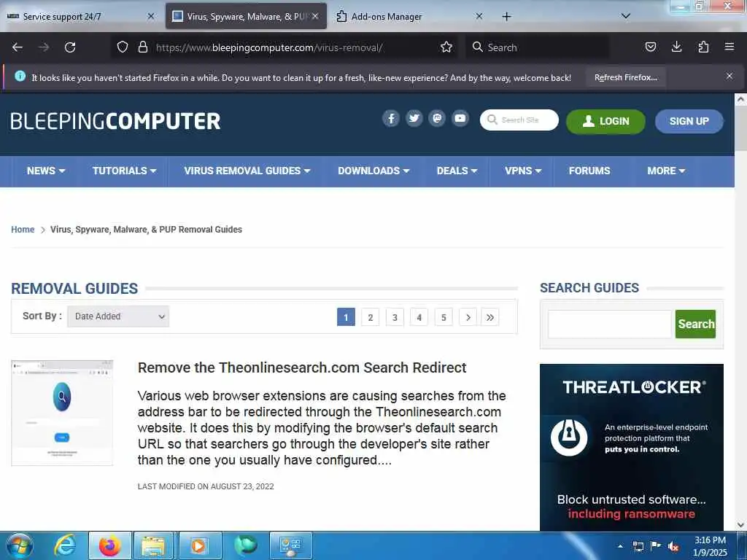Click the Firefox taskbar icon
Screen dimensions: 747x560
tap(109, 545)
